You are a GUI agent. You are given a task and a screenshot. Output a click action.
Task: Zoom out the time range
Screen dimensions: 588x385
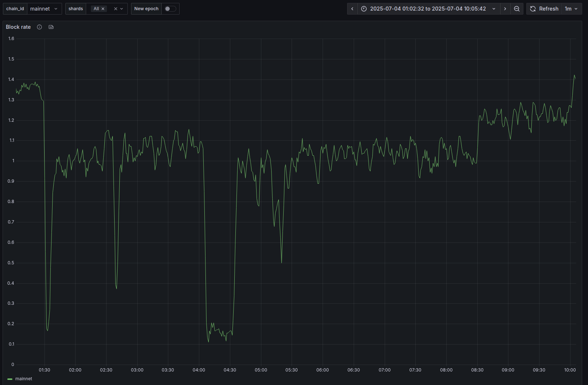coord(517,9)
